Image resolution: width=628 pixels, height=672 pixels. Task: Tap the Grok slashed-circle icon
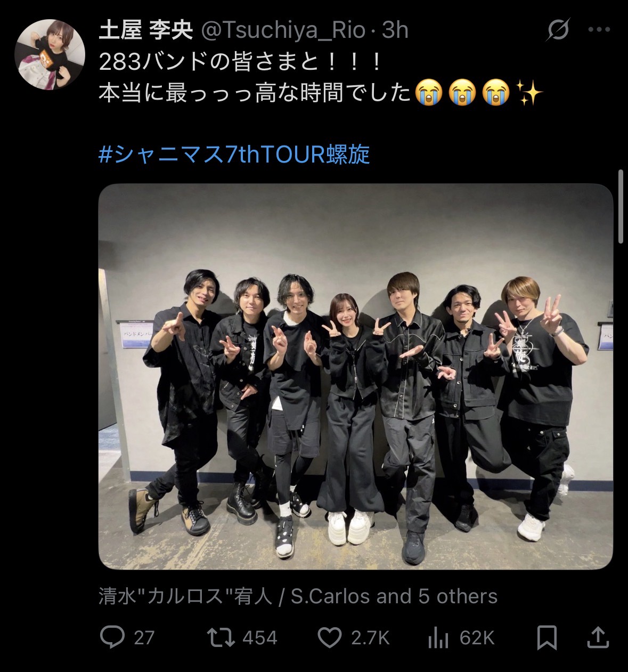click(x=558, y=30)
